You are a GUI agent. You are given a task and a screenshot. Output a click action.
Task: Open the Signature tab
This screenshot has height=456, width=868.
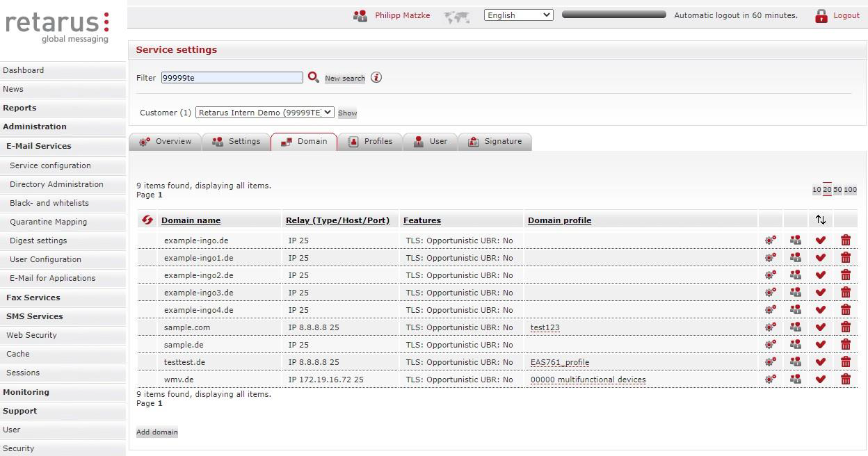click(x=495, y=142)
